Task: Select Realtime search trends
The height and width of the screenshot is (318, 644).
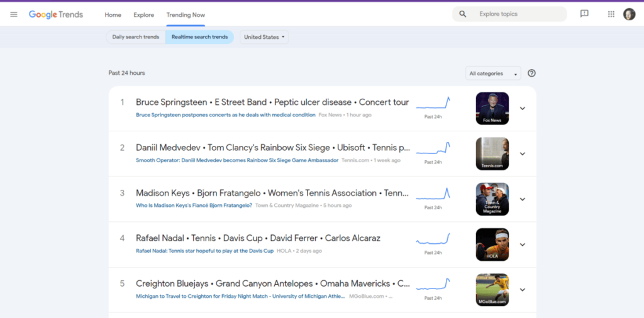Action: pos(199,37)
